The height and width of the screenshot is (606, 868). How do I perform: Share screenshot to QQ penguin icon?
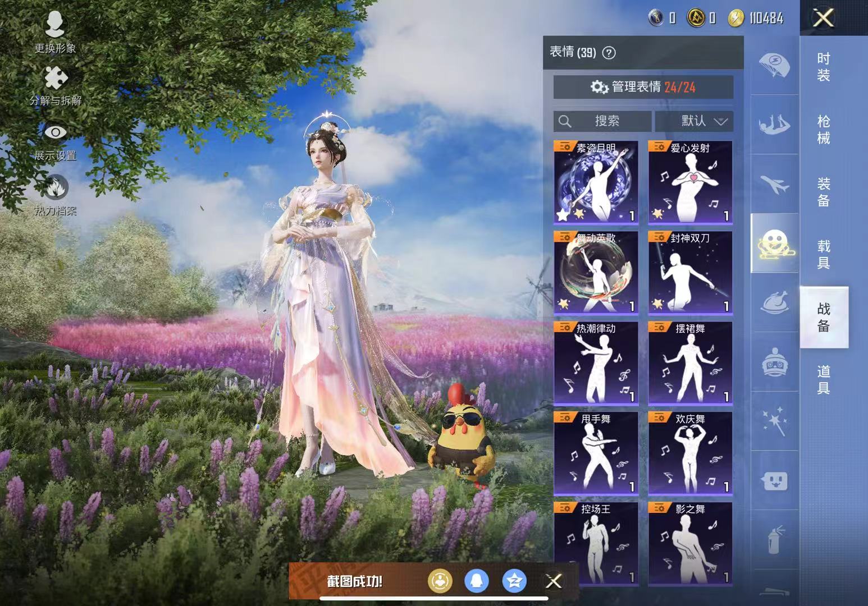(x=476, y=581)
